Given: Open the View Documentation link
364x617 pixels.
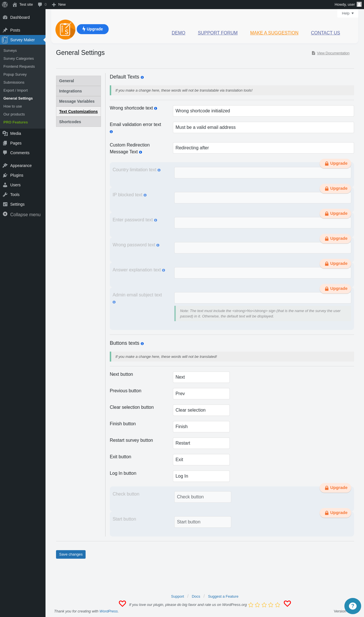Looking at the screenshot, I should (333, 53).
